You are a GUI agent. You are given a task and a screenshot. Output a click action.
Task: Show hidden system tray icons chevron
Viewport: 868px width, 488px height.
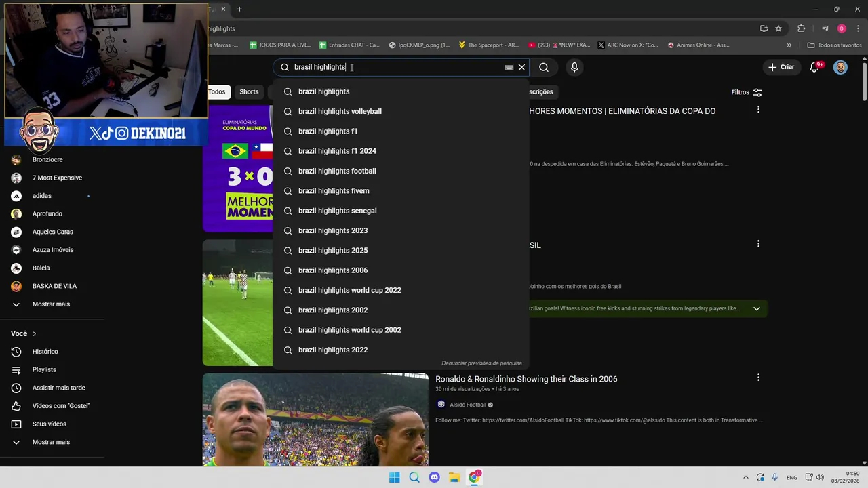(746, 477)
